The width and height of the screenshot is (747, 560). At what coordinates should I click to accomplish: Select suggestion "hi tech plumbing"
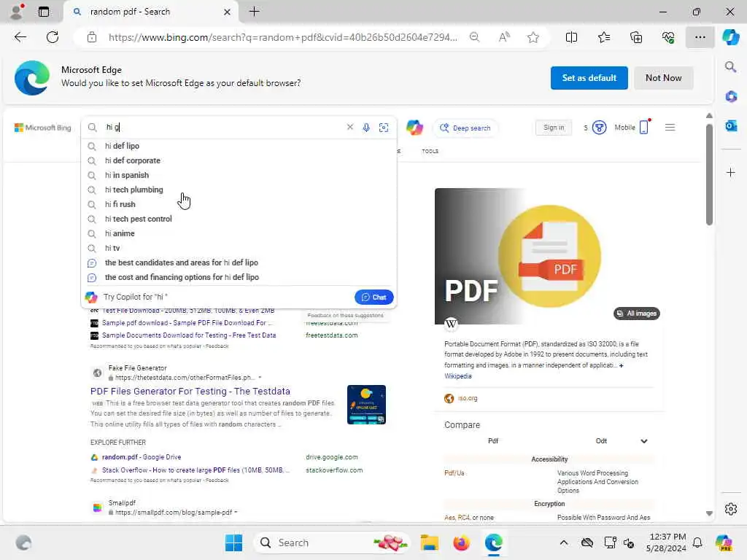pos(239,190)
